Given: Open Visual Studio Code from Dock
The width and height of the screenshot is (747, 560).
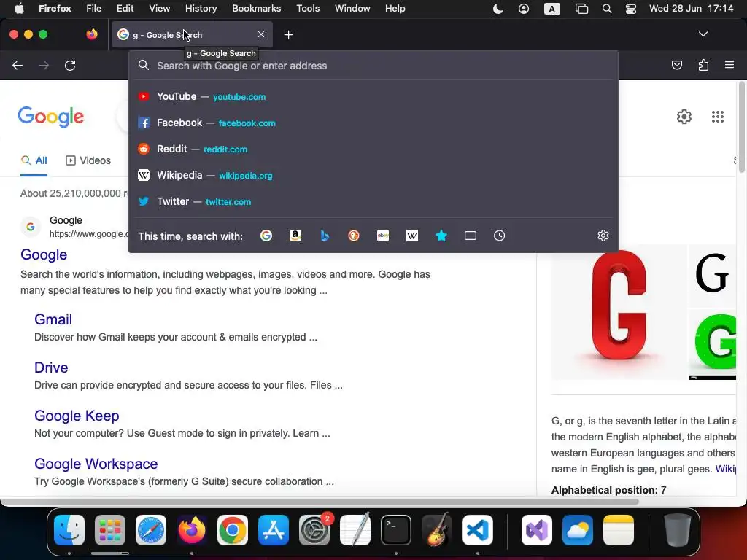Looking at the screenshot, I should pos(478,530).
